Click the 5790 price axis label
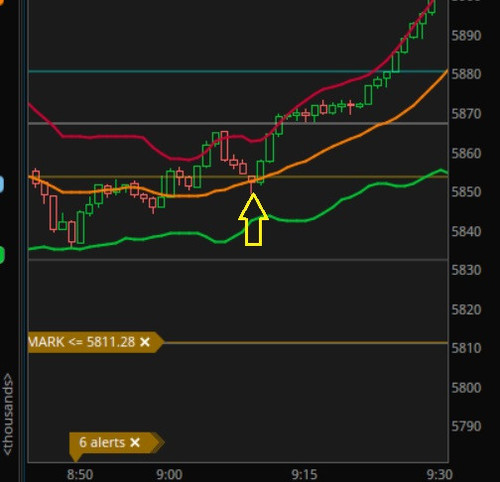The height and width of the screenshot is (482, 500). [466, 426]
